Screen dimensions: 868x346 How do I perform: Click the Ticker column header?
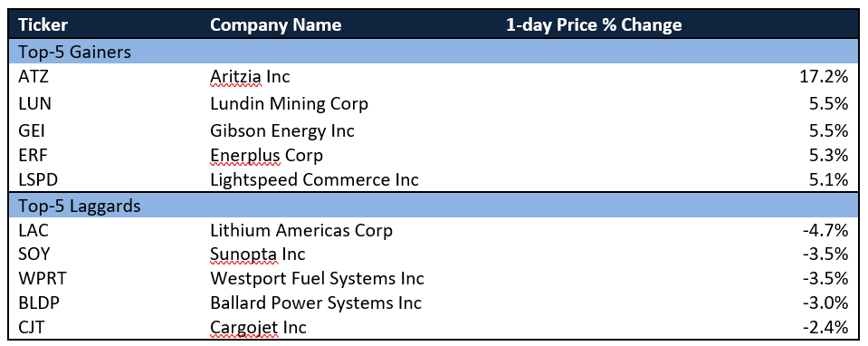click(x=43, y=25)
